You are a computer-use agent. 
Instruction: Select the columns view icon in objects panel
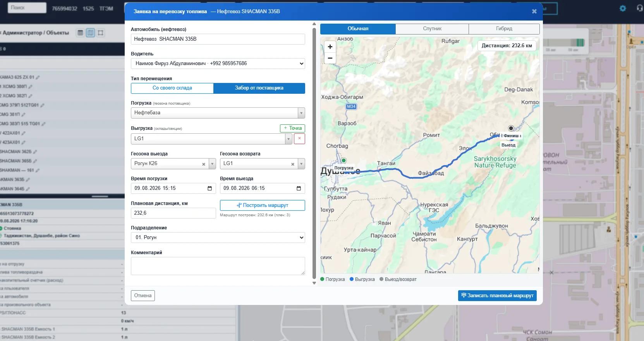tap(90, 33)
